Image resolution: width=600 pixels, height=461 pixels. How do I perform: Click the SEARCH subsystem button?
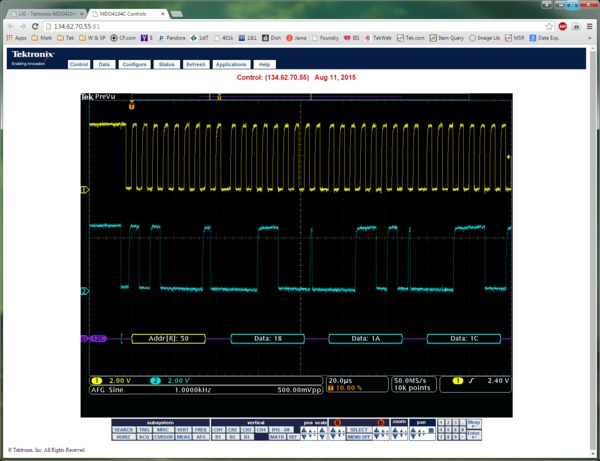123,429
